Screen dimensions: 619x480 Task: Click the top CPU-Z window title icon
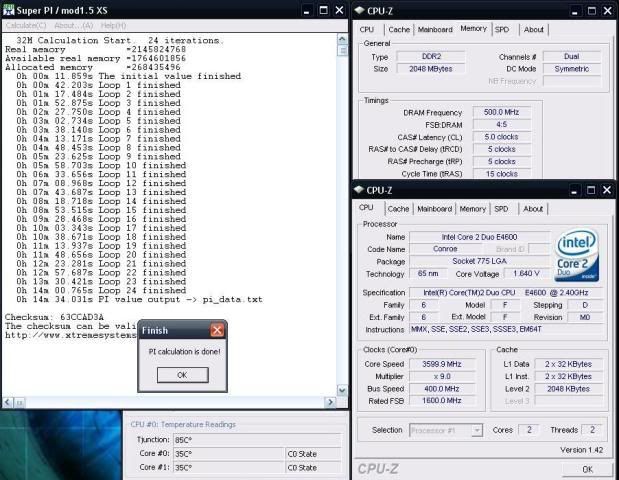[x=359, y=10]
